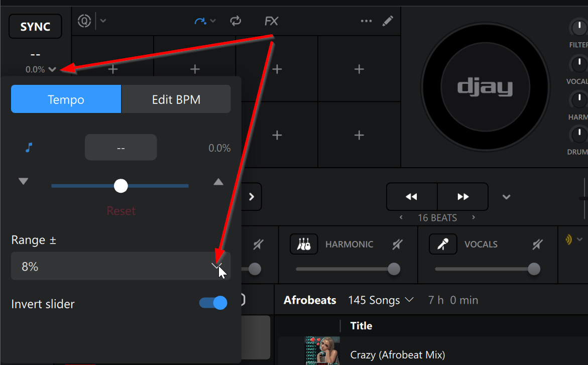Mute the Harmonic stem
This screenshot has height=365, width=588.
click(x=397, y=245)
